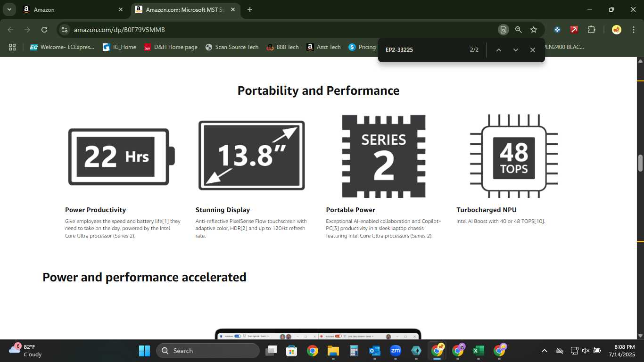The width and height of the screenshot is (644, 362).
Task: View site information icon in address bar
Action: click(x=65, y=30)
